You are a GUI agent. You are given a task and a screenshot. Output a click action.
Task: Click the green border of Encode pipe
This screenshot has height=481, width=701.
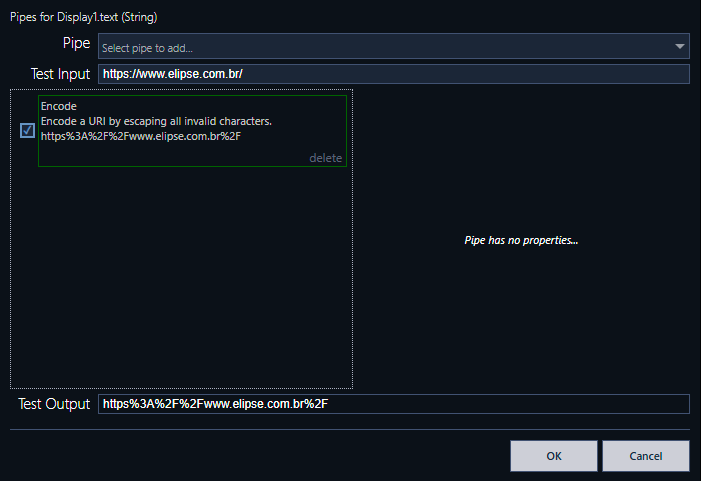click(x=347, y=130)
